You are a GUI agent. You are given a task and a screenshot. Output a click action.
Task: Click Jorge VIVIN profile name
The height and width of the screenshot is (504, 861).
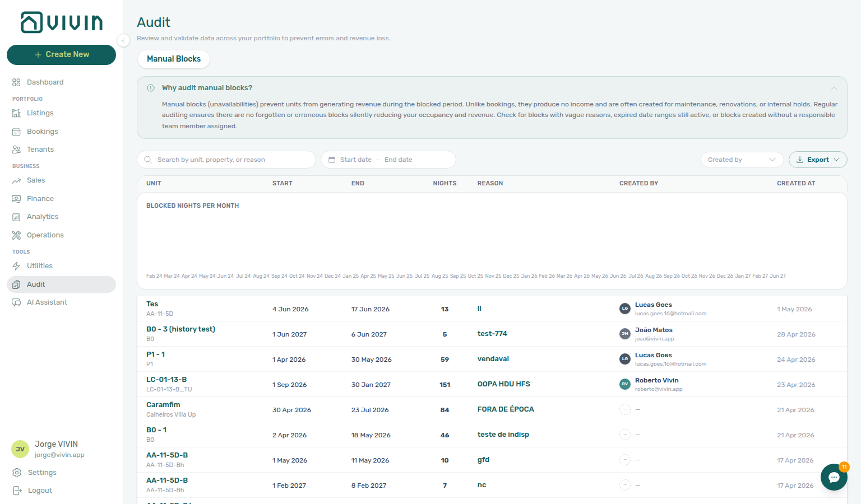tap(56, 444)
